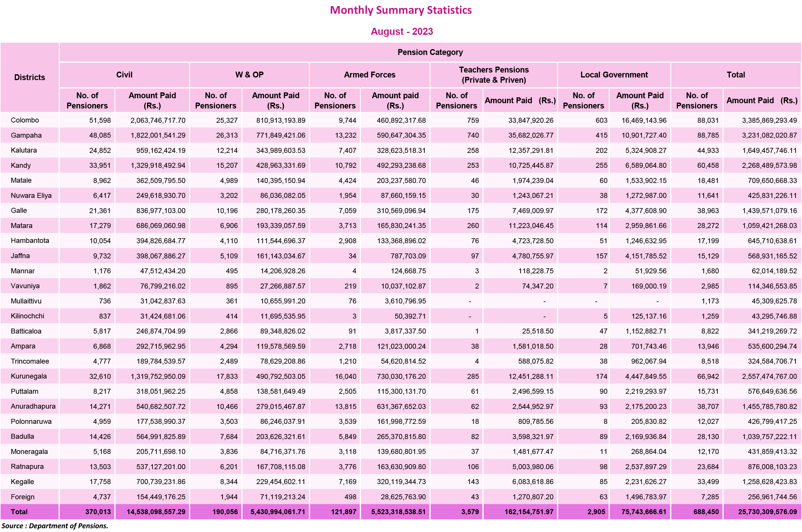The height and width of the screenshot is (532, 802).
Task: Select total W&OP pensioners '190,056'
Action: point(225,512)
